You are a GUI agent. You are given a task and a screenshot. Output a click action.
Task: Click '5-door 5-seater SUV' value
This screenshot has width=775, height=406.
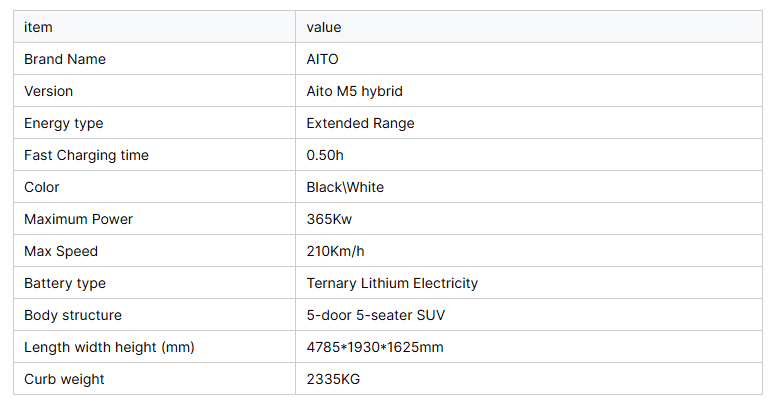point(375,315)
